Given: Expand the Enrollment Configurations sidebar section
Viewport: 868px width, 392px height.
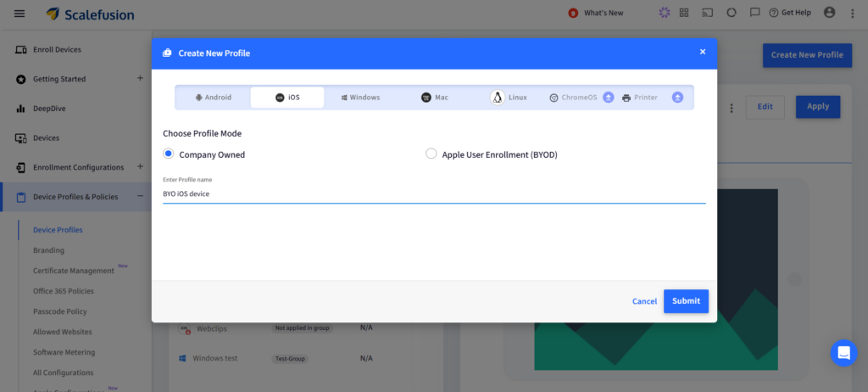Looking at the screenshot, I should pyautogui.click(x=140, y=167).
